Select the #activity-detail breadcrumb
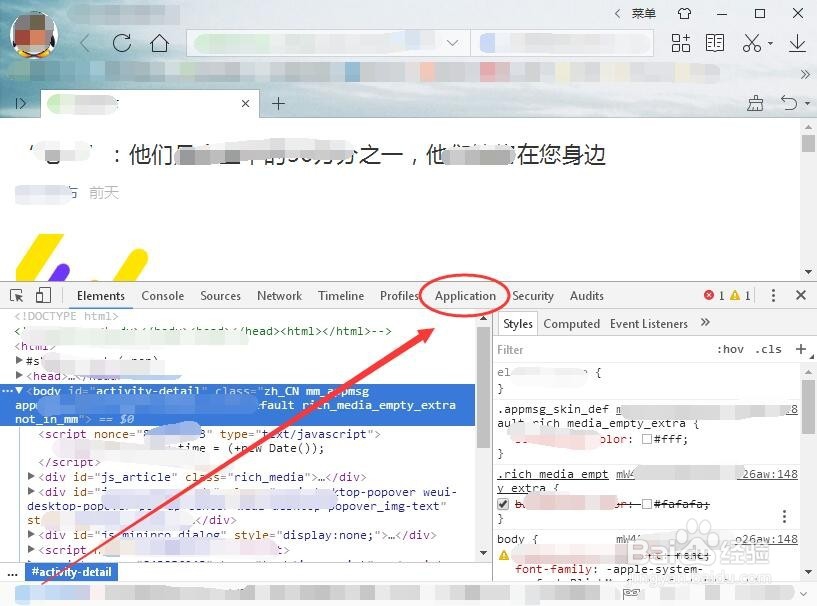This screenshot has width=817, height=606. pos(71,572)
